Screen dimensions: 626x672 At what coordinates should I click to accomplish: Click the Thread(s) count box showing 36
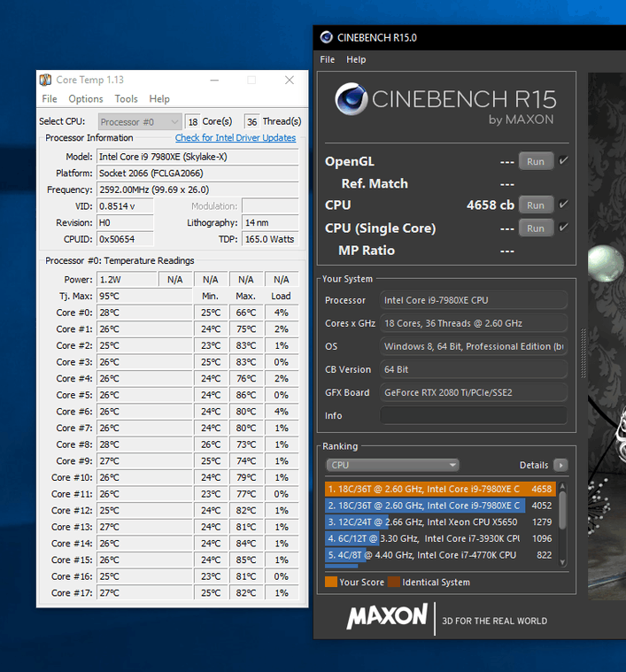pyautogui.click(x=252, y=122)
